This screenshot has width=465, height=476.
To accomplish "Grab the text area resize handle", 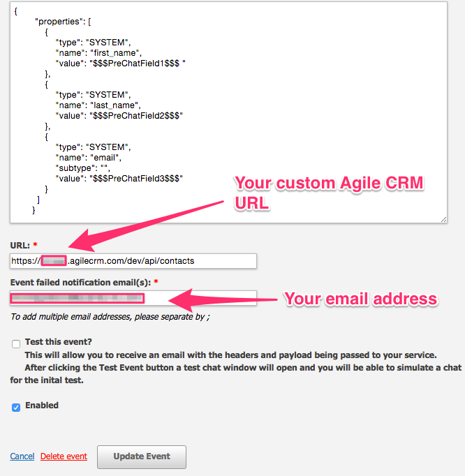I will pos(443,219).
